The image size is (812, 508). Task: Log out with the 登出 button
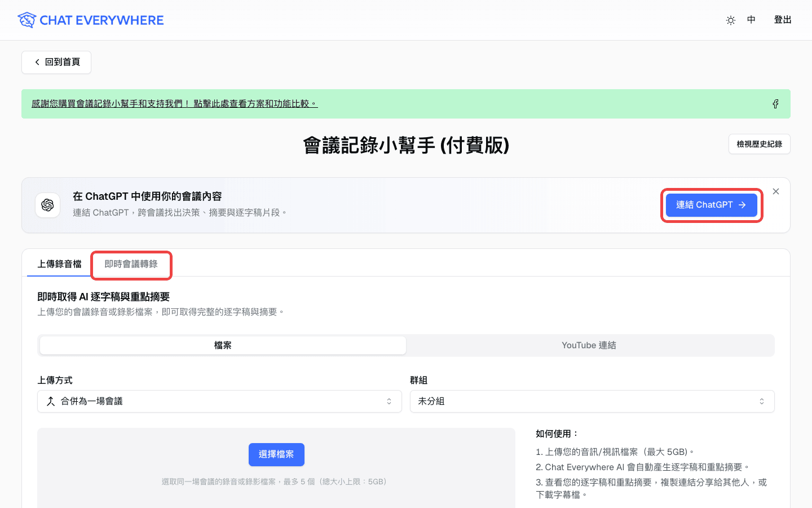(783, 20)
